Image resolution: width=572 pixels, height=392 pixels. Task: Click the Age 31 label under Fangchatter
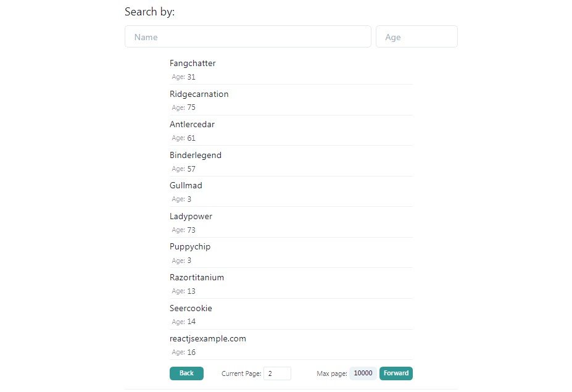181,77
